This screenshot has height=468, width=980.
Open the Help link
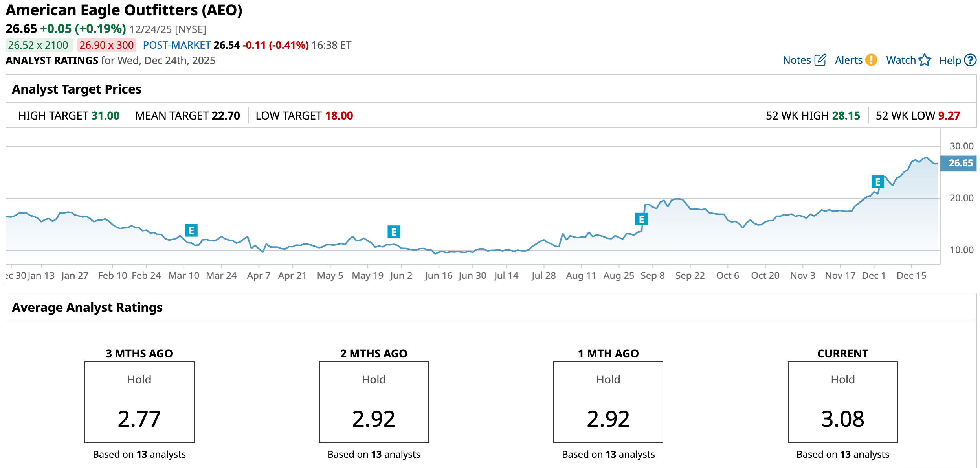(x=950, y=61)
